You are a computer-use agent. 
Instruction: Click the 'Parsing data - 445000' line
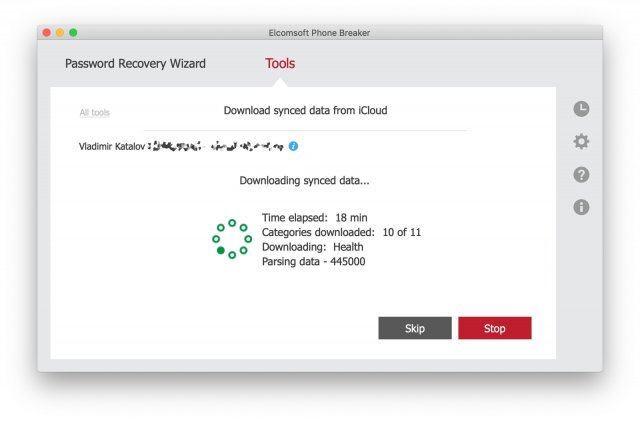pyautogui.click(x=312, y=261)
